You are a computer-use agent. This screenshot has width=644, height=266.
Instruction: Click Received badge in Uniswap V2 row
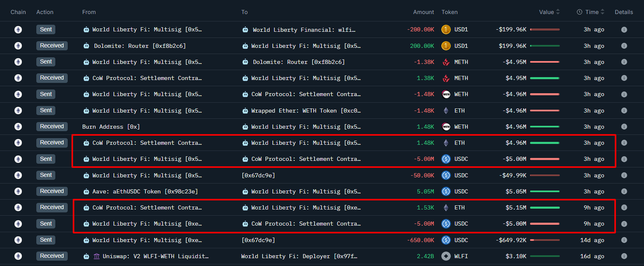52,256
